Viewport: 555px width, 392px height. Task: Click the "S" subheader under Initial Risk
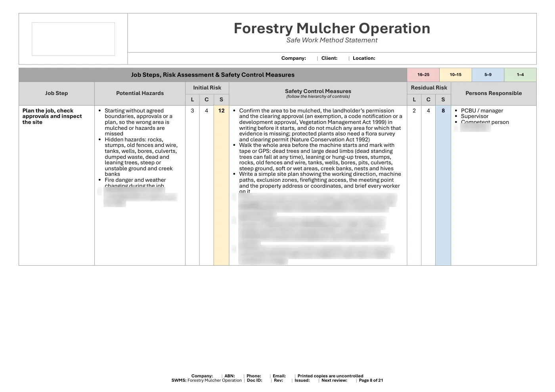pos(221,100)
